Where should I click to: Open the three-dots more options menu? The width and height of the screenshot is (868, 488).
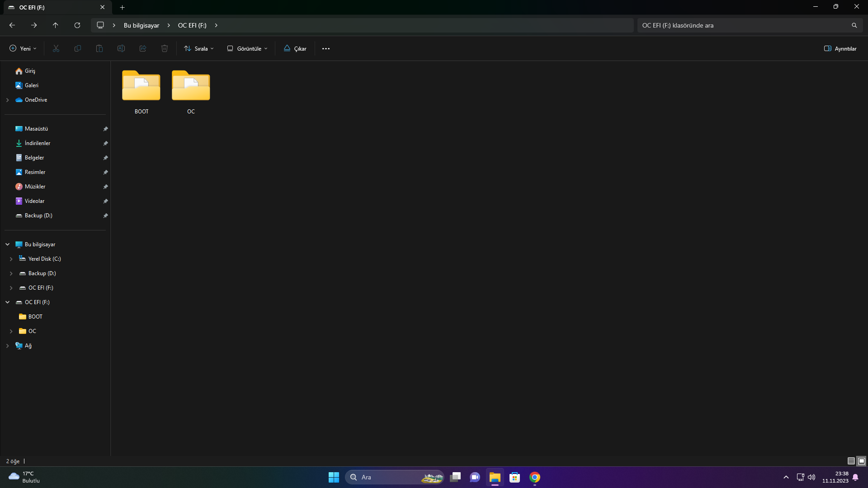point(326,48)
